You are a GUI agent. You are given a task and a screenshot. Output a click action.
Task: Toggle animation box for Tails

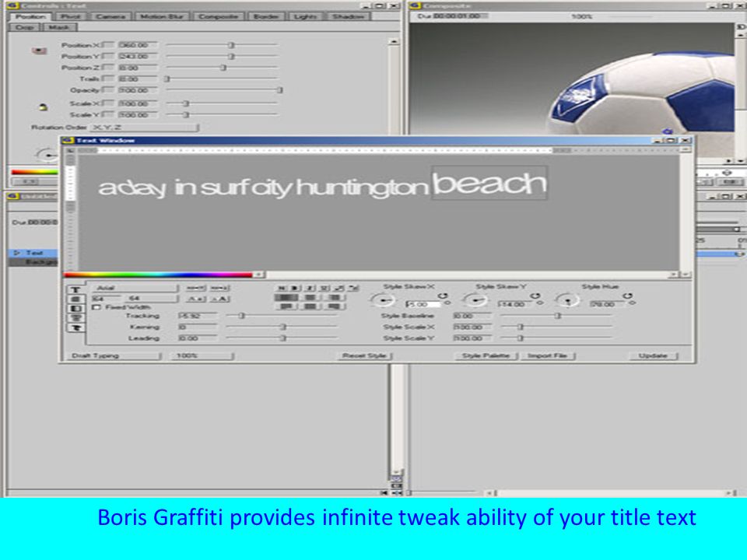click(x=109, y=79)
